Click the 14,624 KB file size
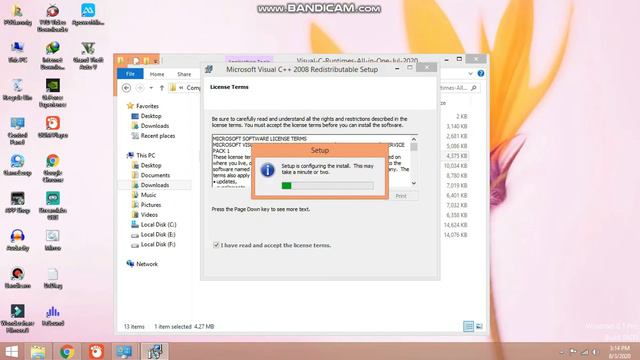Image resolution: width=640 pixels, height=360 pixels. tap(456, 225)
